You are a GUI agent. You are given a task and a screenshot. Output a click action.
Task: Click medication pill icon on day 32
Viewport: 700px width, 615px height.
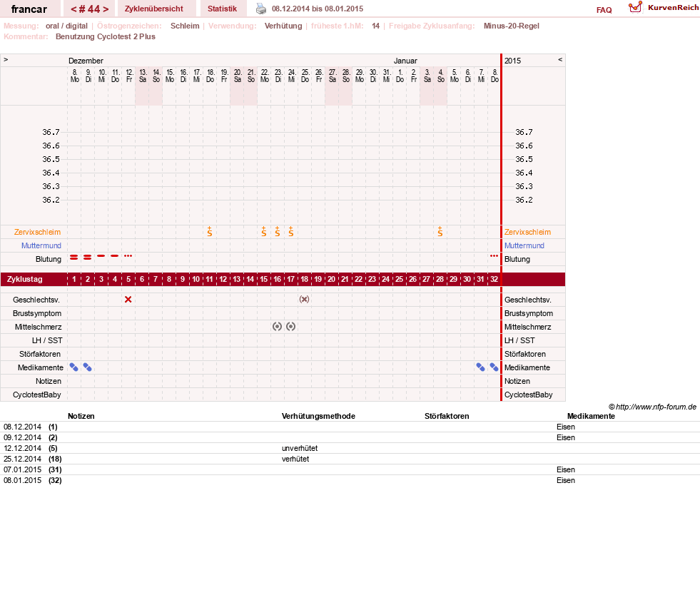pos(494,367)
